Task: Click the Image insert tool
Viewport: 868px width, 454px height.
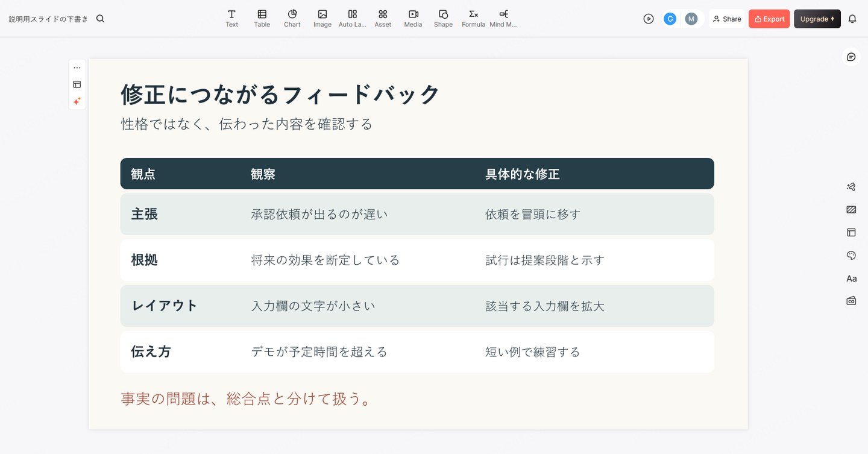Action: click(x=322, y=19)
